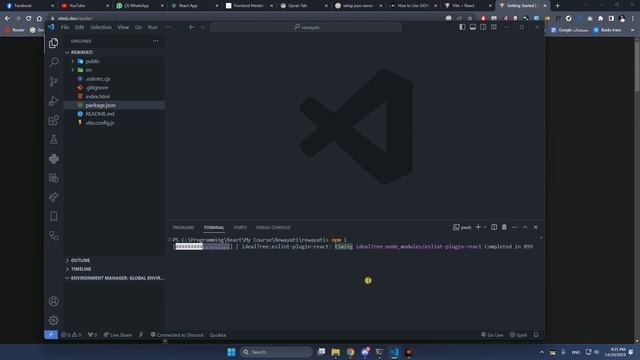Click the remote window status bar button
640x360 pixels.
point(51,335)
